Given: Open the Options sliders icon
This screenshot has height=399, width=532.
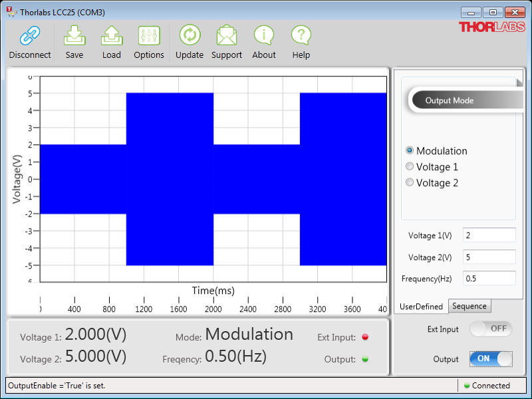Looking at the screenshot, I should [149, 36].
